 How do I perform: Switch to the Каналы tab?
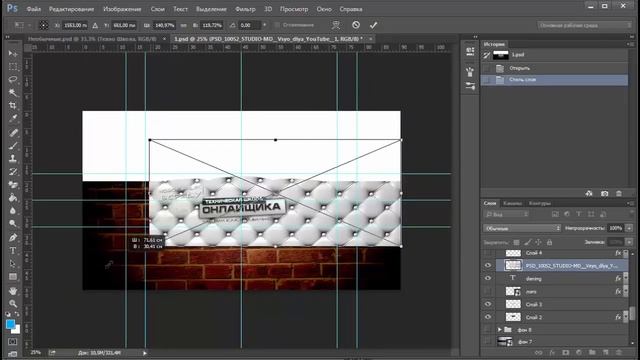(512, 203)
